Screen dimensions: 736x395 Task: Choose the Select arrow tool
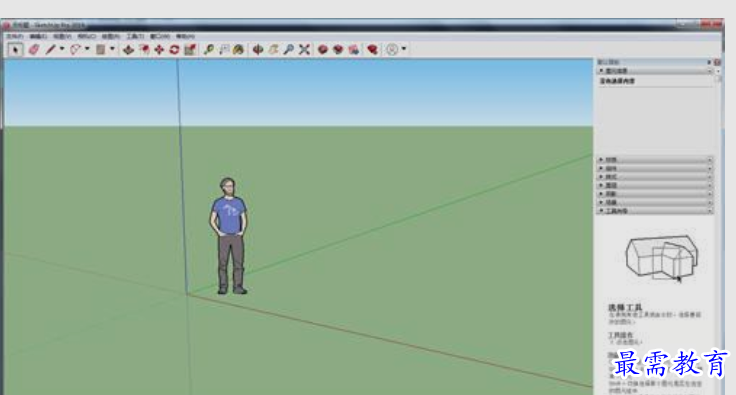(15, 49)
